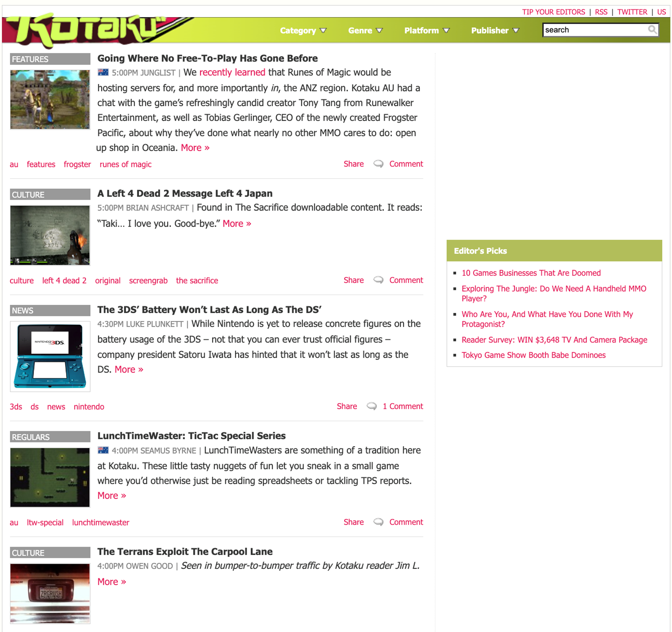Click the 'screengrab' tag
Screen dimensions: 672x632
point(148,281)
